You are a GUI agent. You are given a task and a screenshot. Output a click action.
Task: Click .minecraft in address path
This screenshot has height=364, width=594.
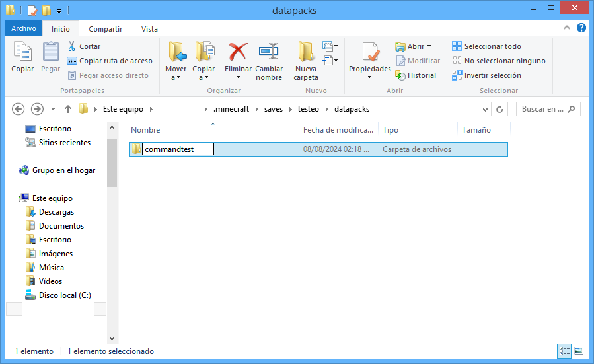231,109
